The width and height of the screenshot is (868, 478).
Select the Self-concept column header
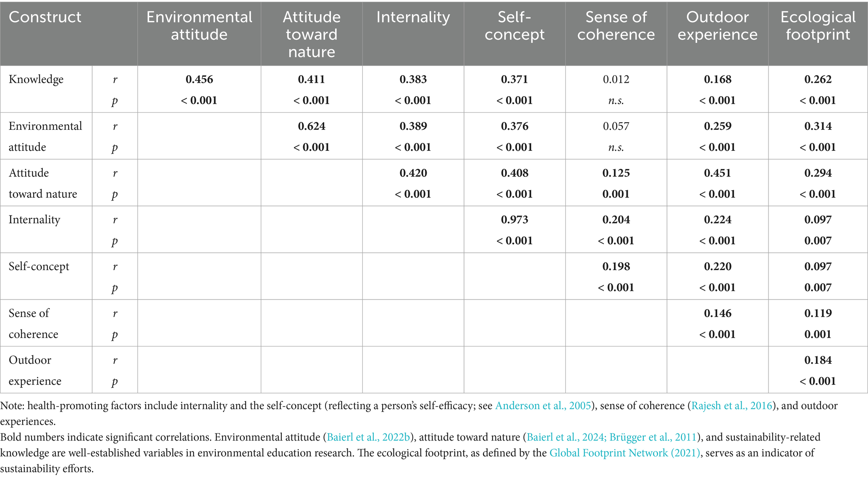click(514, 26)
